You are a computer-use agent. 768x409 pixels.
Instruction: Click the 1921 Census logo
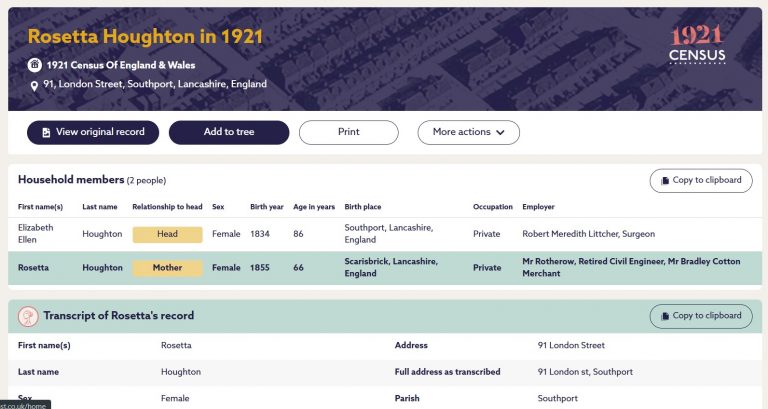pos(697,44)
